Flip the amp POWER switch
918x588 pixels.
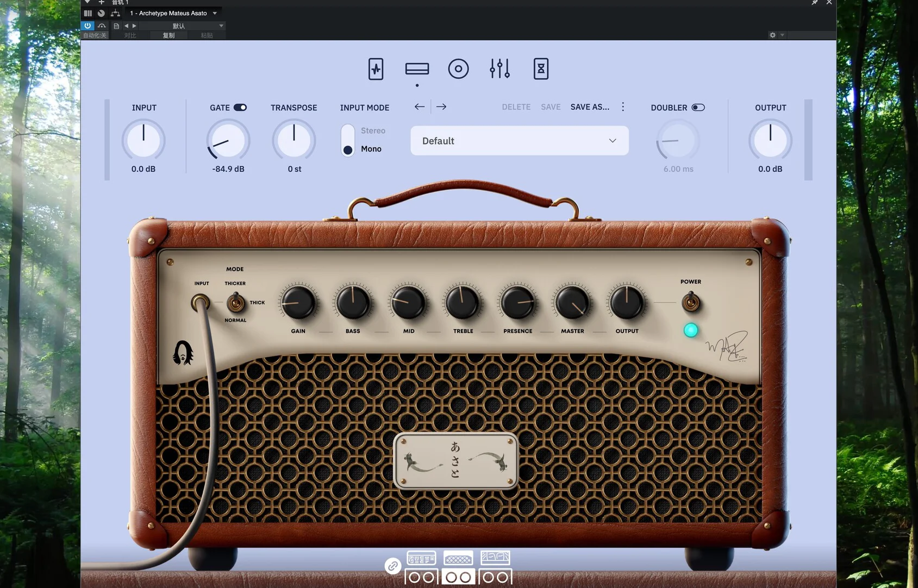click(x=691, y=302)
